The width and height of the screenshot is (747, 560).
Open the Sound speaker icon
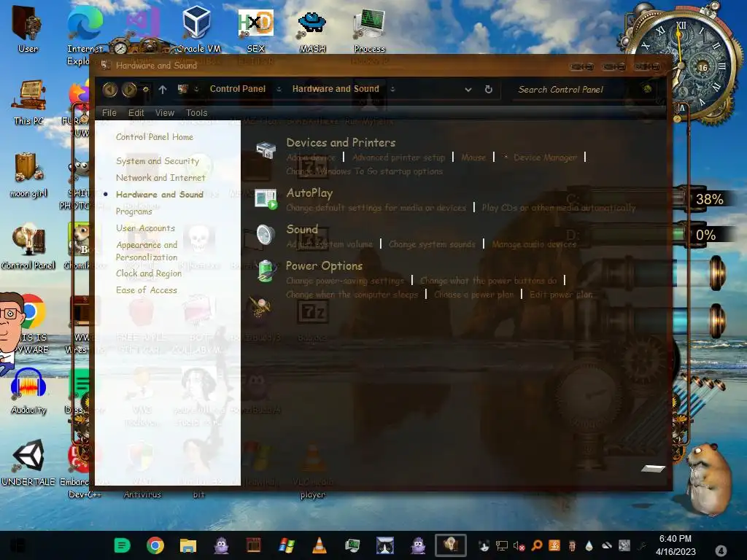(266, 234)
